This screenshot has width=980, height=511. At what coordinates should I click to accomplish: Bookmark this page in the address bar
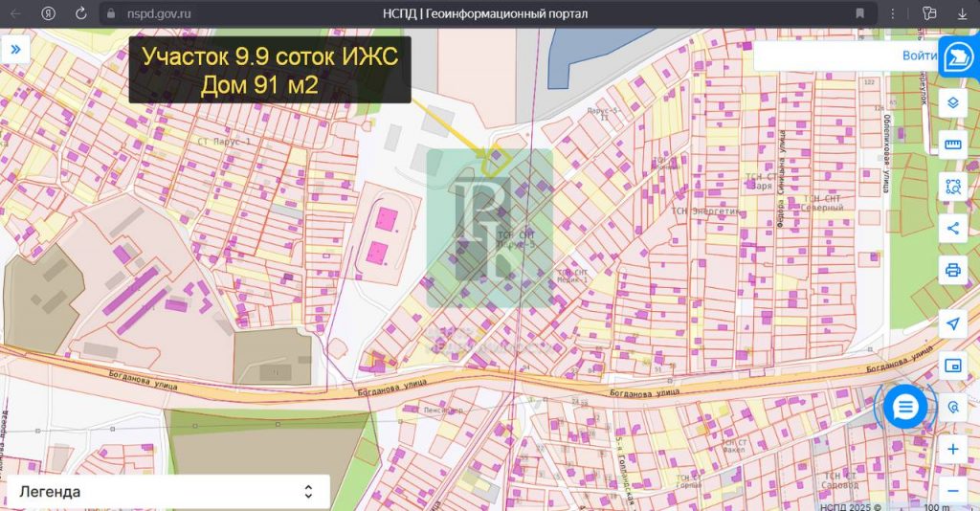(860, 13)
